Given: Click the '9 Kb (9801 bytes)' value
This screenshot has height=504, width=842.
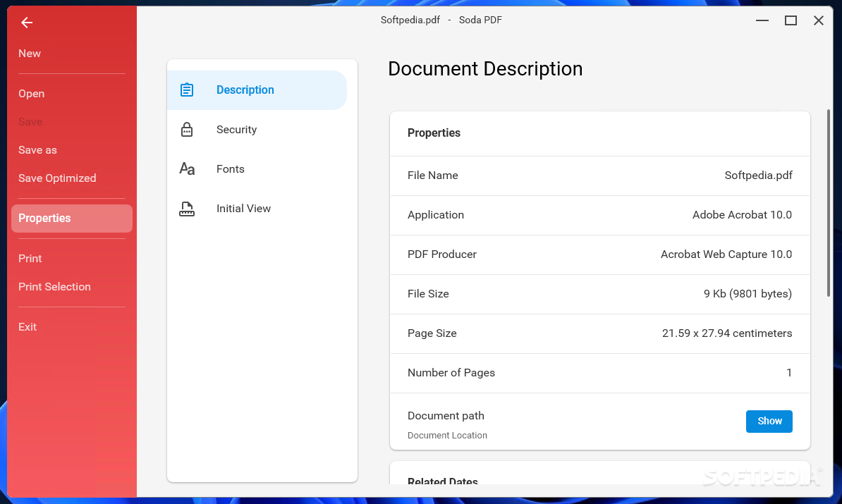Looking at the screenshot, I should (748, 294).
